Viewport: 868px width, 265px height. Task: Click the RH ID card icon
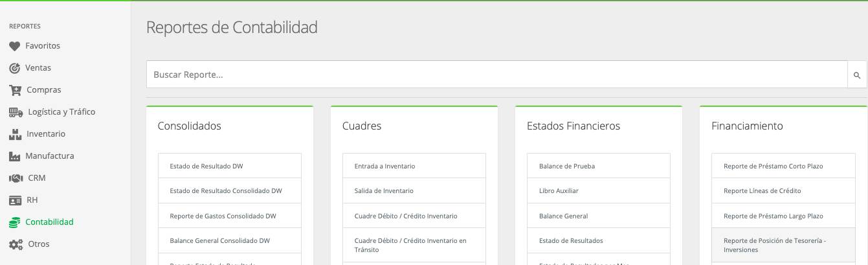(x=15, y=200)
